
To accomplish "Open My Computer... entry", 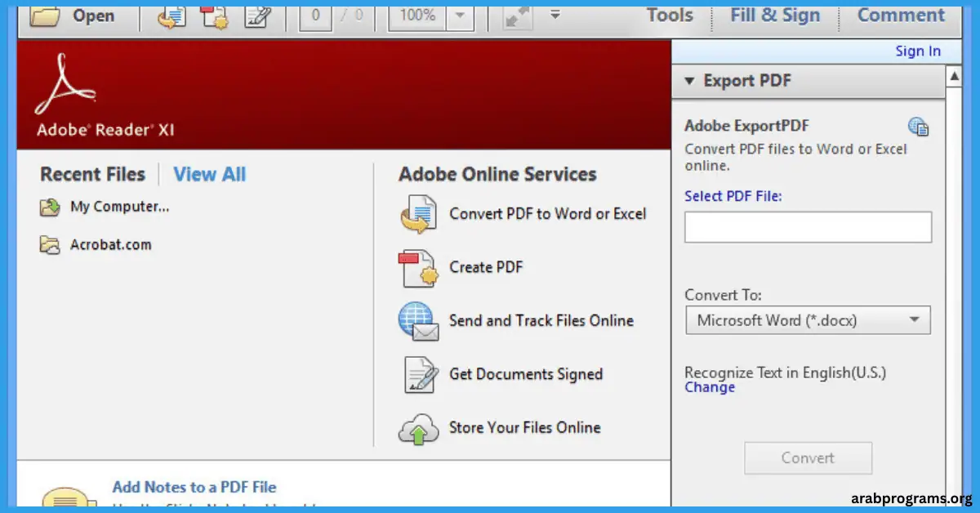I will point(120,207).
